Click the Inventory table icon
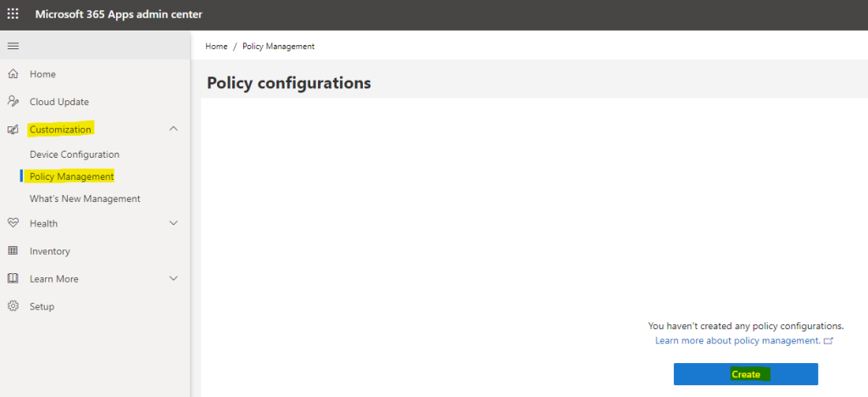The height and width of the screenshot is (397, 868). [13, 251]
